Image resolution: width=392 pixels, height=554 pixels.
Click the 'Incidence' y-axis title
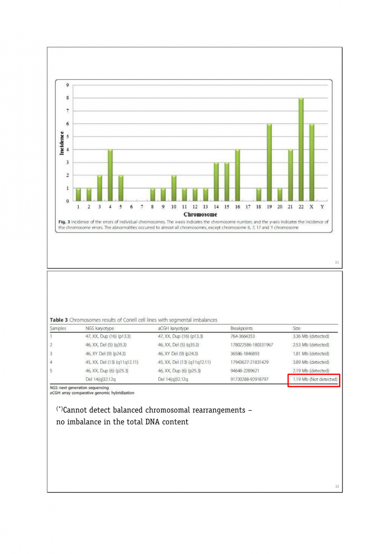click(61, 142)
